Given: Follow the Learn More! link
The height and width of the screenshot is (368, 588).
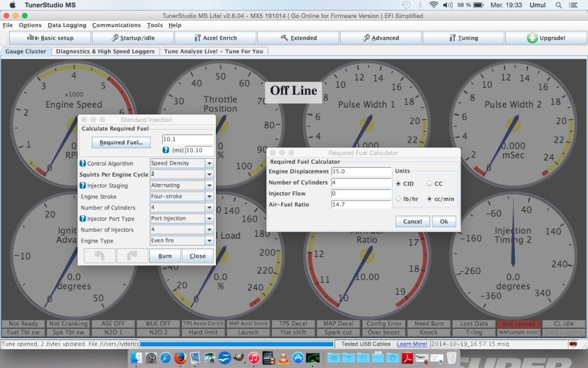Looking at the screenshot, I should pos(412,344).
